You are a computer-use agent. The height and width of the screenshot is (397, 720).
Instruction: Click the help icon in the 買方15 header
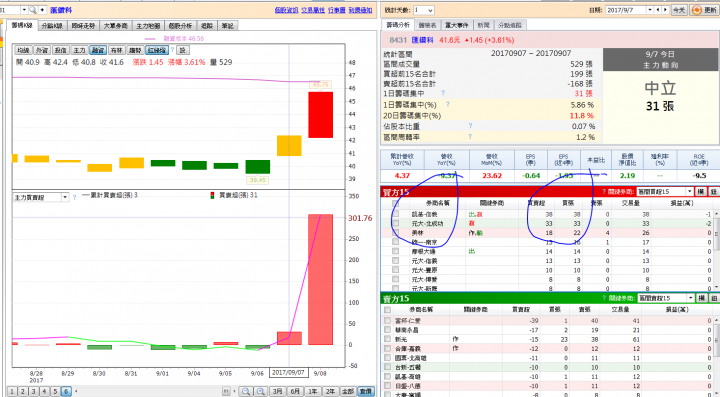point(604,192)
